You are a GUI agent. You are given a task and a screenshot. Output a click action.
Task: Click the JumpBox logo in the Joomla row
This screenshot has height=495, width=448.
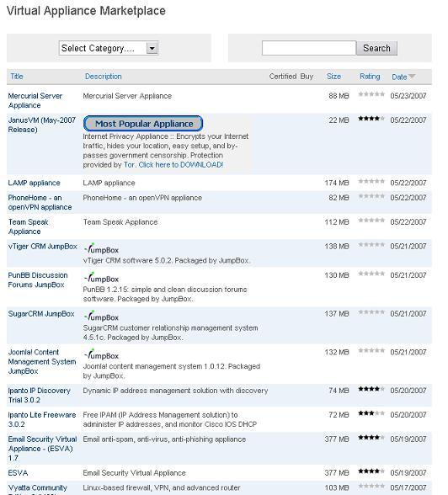[101, 354]
